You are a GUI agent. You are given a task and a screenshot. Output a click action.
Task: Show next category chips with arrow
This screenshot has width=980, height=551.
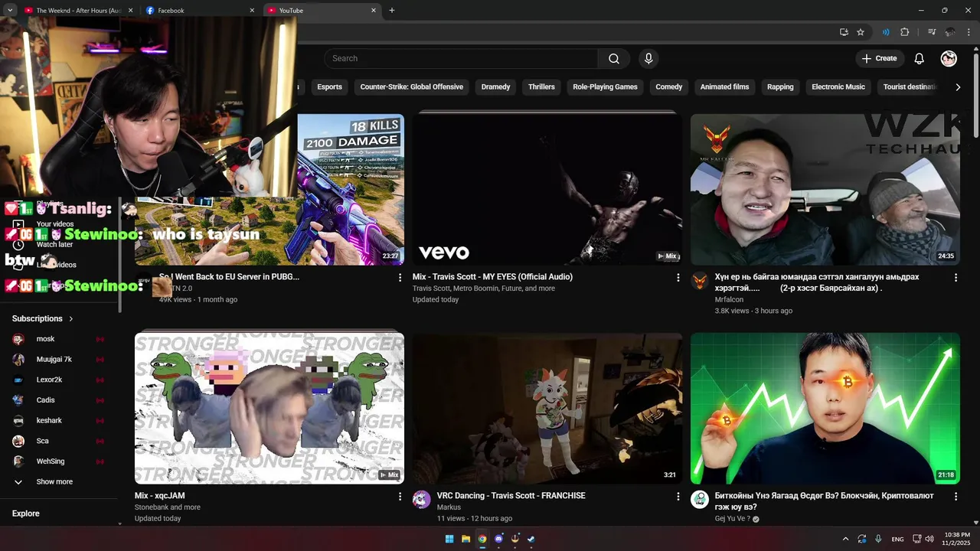click(x=958, y=87)
